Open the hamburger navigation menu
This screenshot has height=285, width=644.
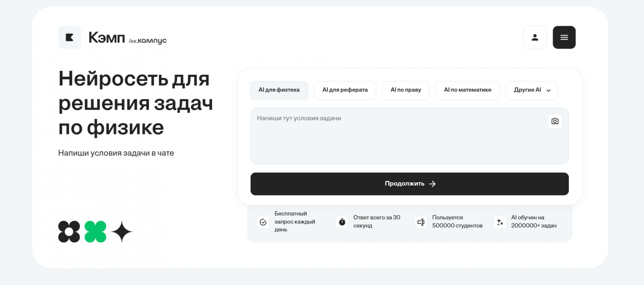pyautogui.click(x=564, y=37)
